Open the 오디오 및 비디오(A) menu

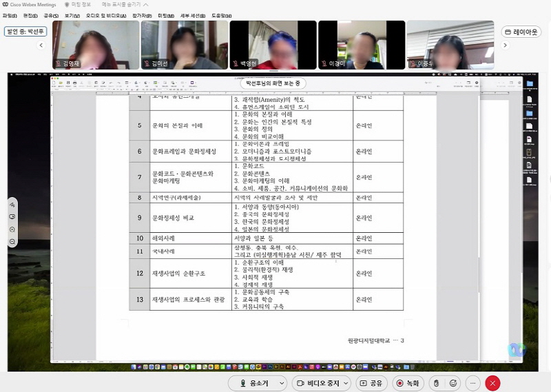click(106, 16)
